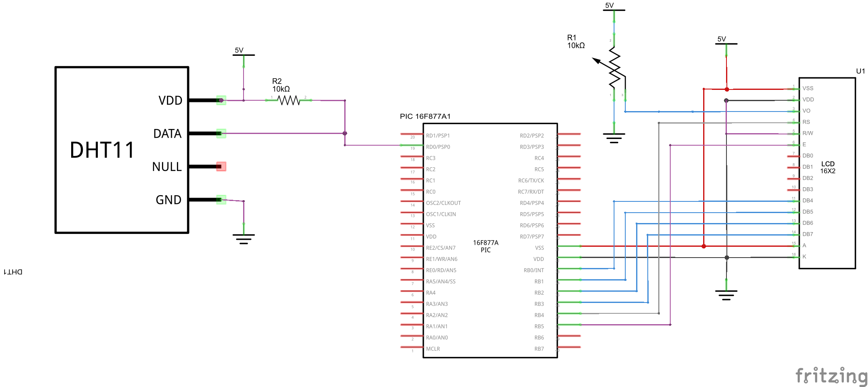868x387 pixels.
Task: Select the ground symbol below R1 potentiometer
Action: pyautogui.click(x=614, y=133)
